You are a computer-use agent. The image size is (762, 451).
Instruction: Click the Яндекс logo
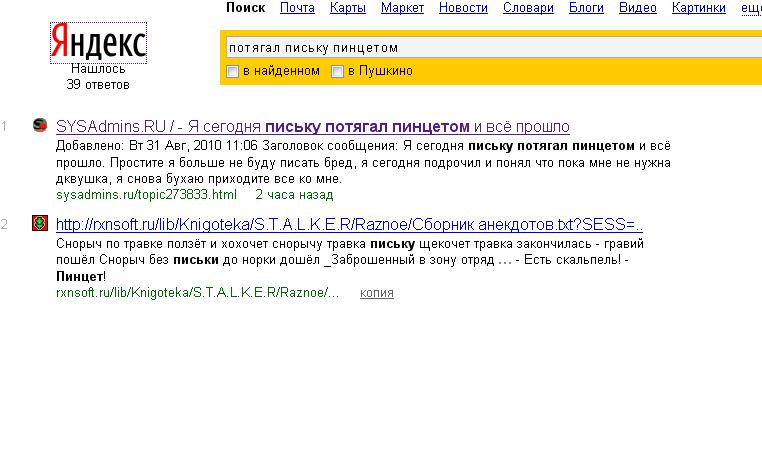98,42
